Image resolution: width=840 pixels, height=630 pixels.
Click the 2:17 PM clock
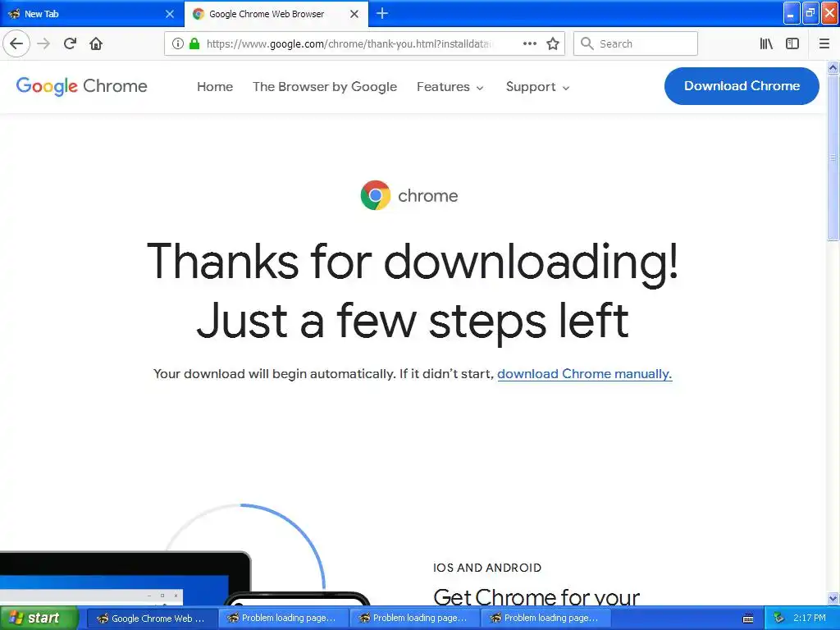tap(809, 619)
